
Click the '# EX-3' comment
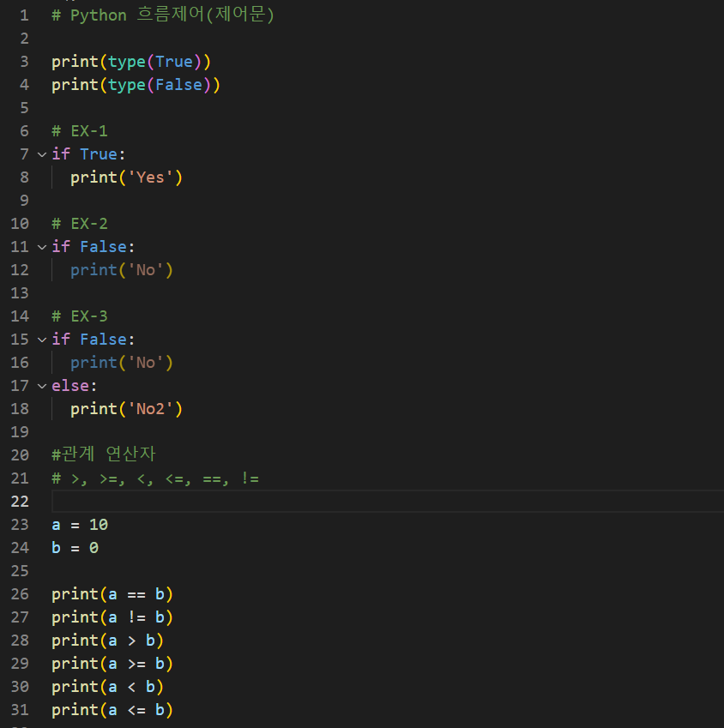point(80,316)
